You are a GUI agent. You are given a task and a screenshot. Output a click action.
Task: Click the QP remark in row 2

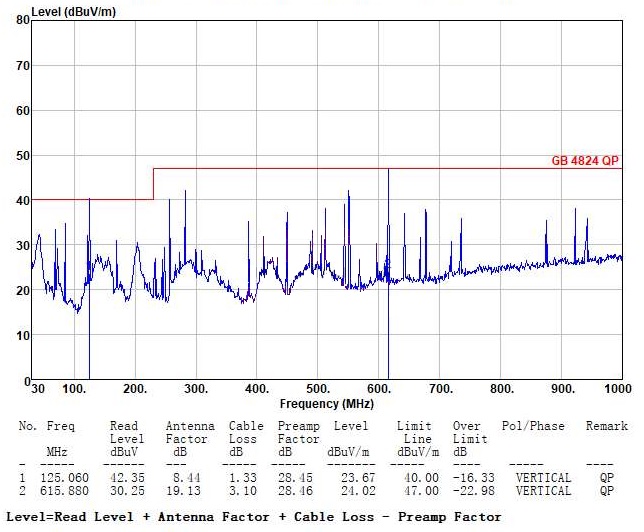[x=607, y=491]
